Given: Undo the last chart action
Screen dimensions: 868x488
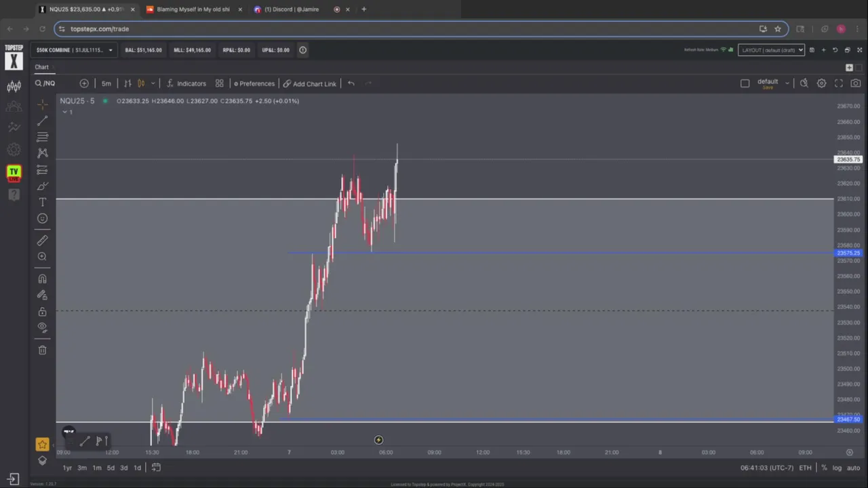Looking at the screenshot, I should click(x=351, y=83).
